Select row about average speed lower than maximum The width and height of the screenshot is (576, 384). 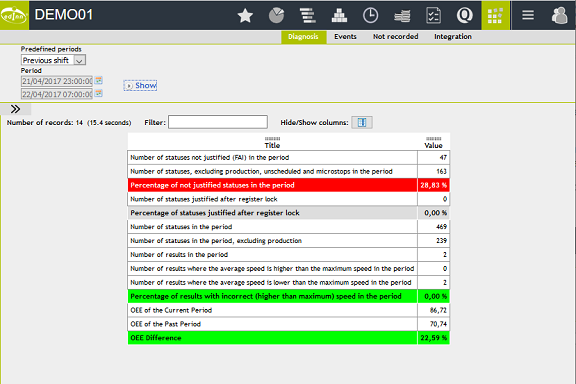tap(288, 283)
